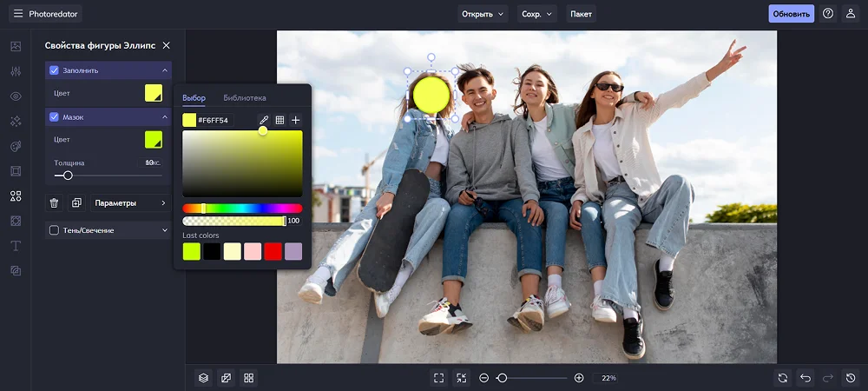Duplicate the shape with copy icon
Viewport: 868px width, 391px height.
tap(76, 203)
